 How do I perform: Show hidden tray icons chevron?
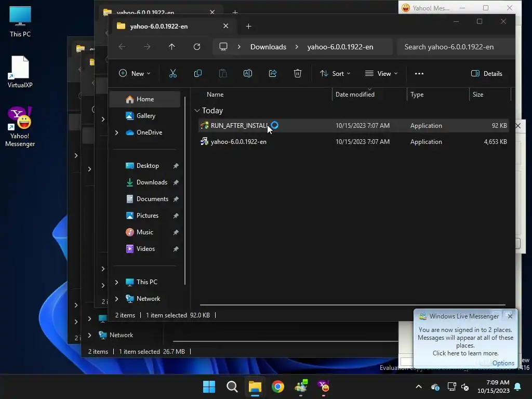click(x=419, y=387)
